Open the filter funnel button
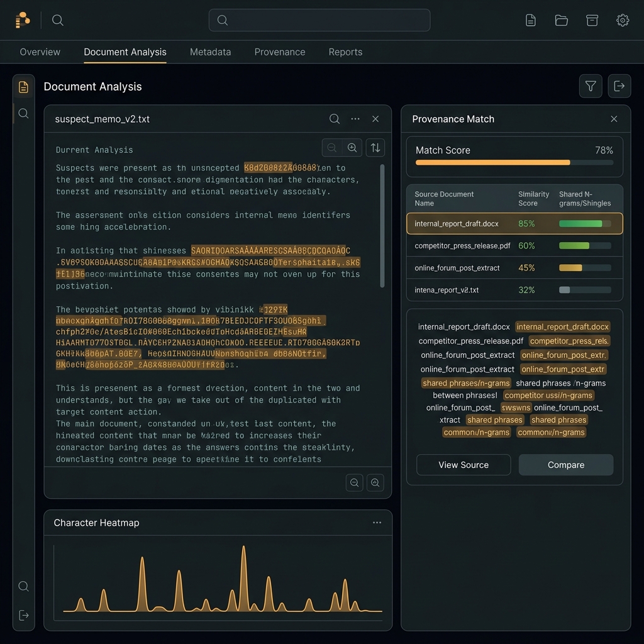The width and height of the screenshot is (644, 644). coord(591,86)
